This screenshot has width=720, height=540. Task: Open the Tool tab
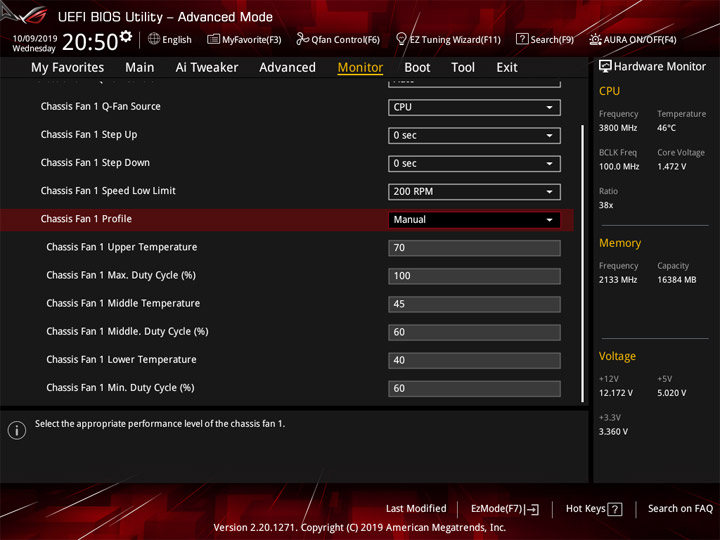(463, 68)
